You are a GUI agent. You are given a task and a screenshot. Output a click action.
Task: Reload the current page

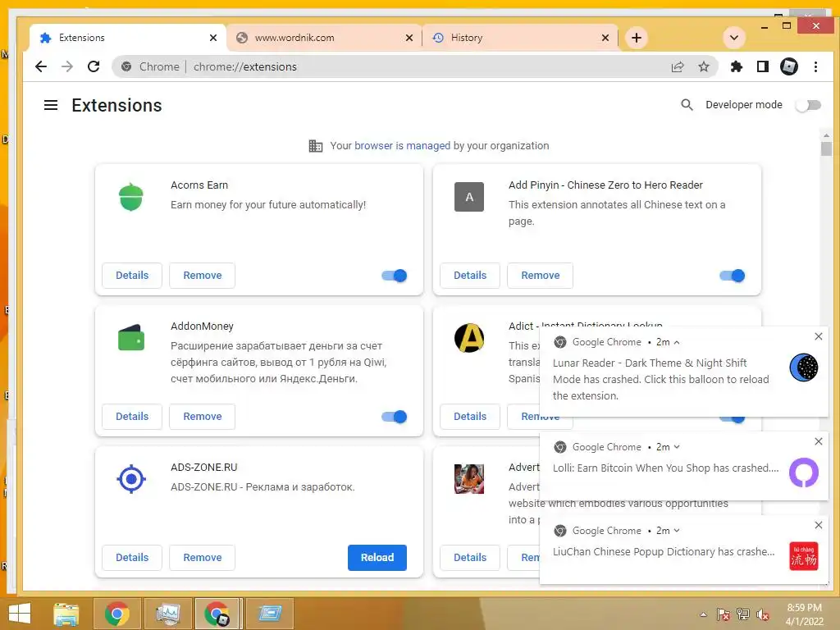94,66
